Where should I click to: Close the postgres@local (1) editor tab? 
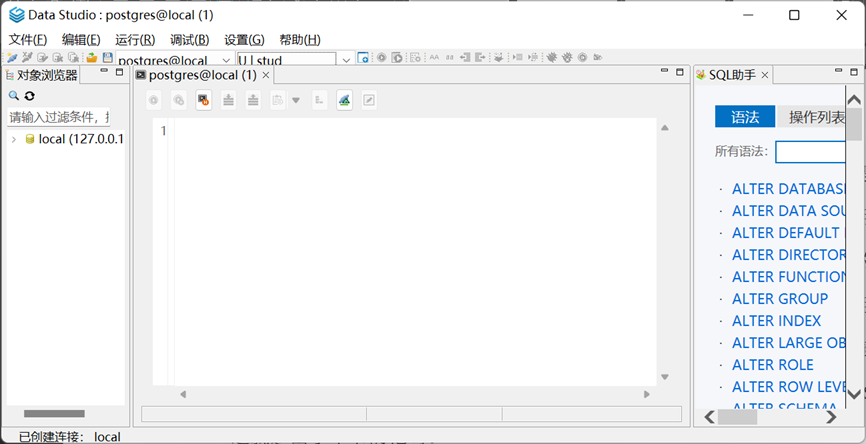(266, 75)
